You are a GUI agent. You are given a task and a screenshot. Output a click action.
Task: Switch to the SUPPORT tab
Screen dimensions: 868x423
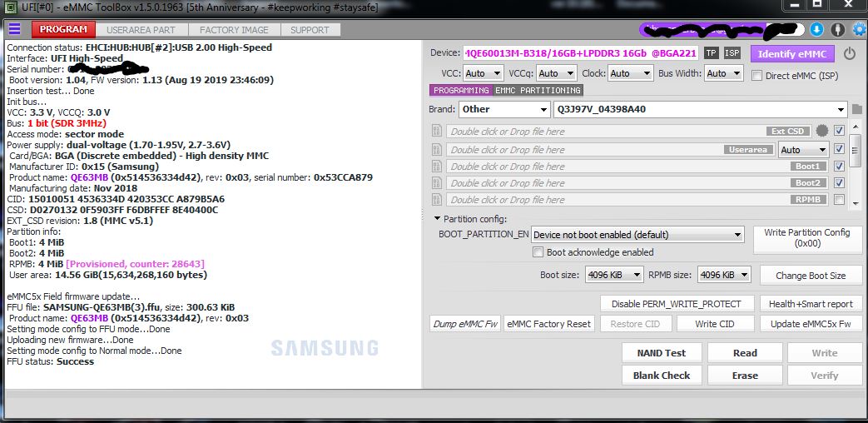310,30
